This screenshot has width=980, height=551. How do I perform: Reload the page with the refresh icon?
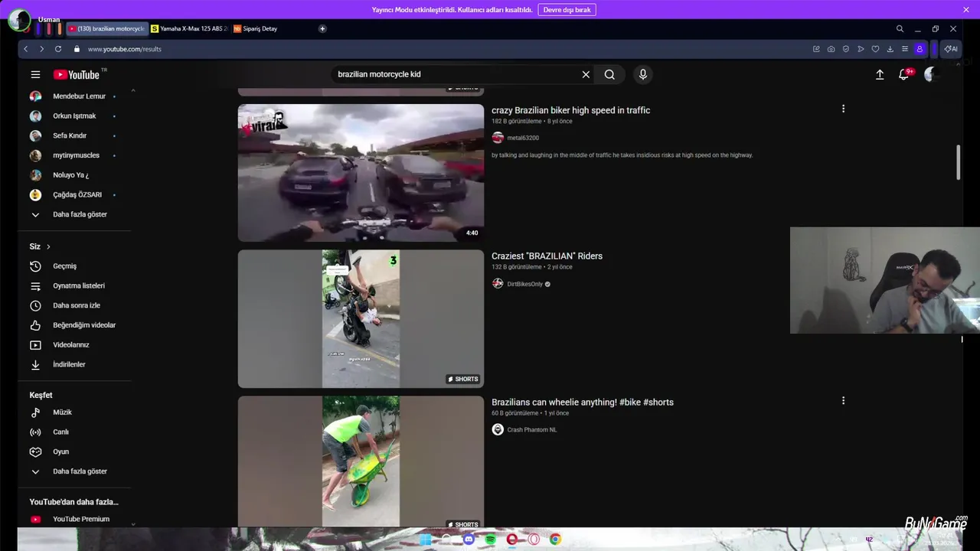click(58, 49)
